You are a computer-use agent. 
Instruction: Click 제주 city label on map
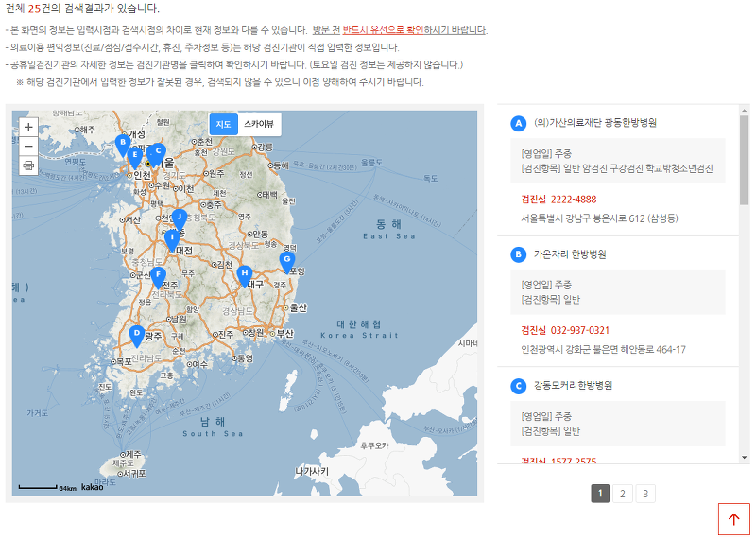tap(133, 454)
